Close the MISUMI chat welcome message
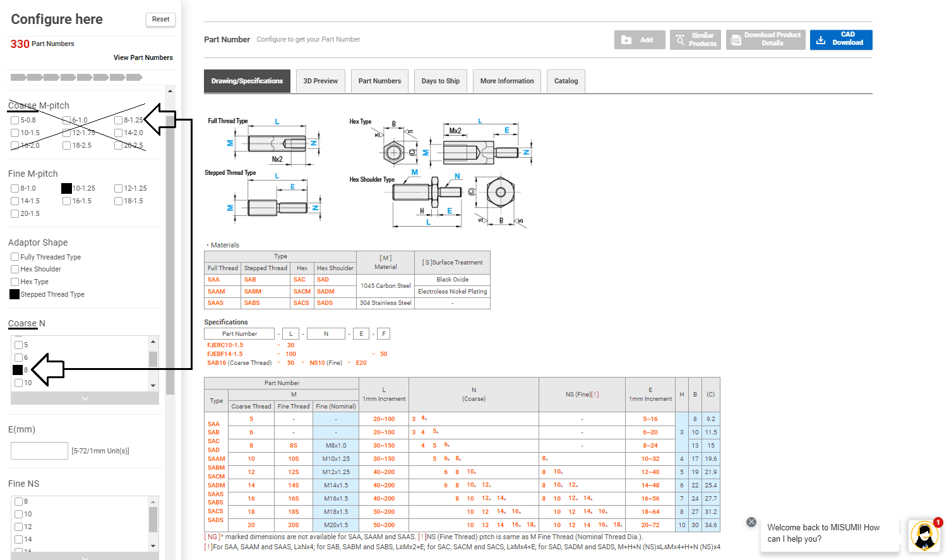Viewport: 949px width, 560px height. pyautogui.click(x=751, y=522)
